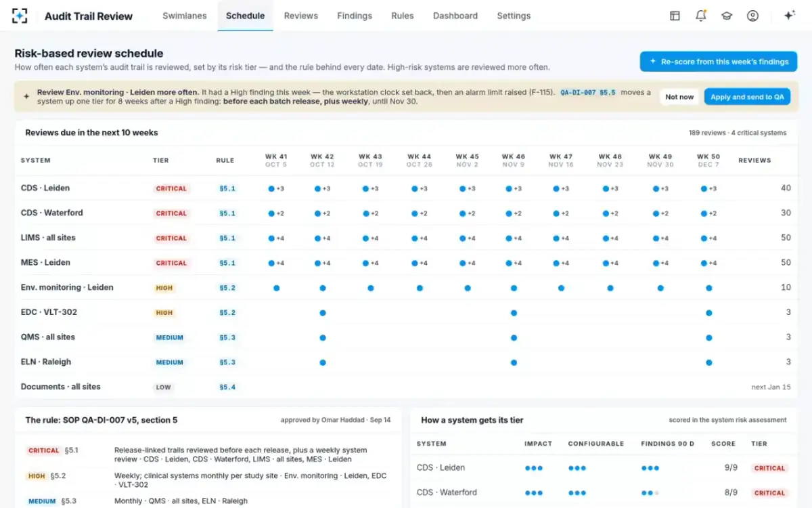Image resolution: width=812 pixels, height=508 pixels.
Task: Select MES · Leiden review dot in WK 50
Action: [x=704, y=263]
